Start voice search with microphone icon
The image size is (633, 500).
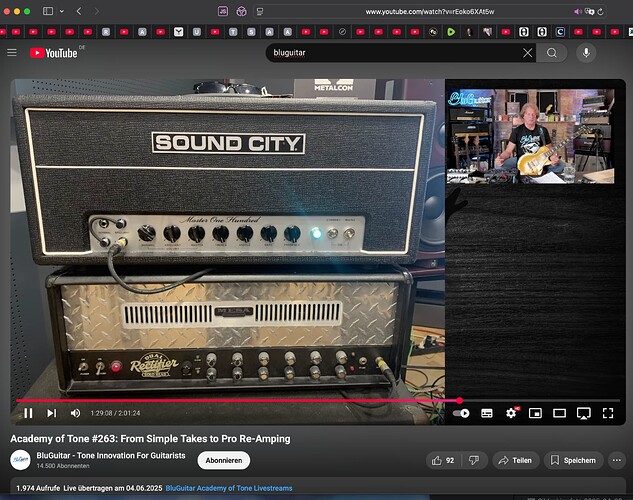point(586,53)
